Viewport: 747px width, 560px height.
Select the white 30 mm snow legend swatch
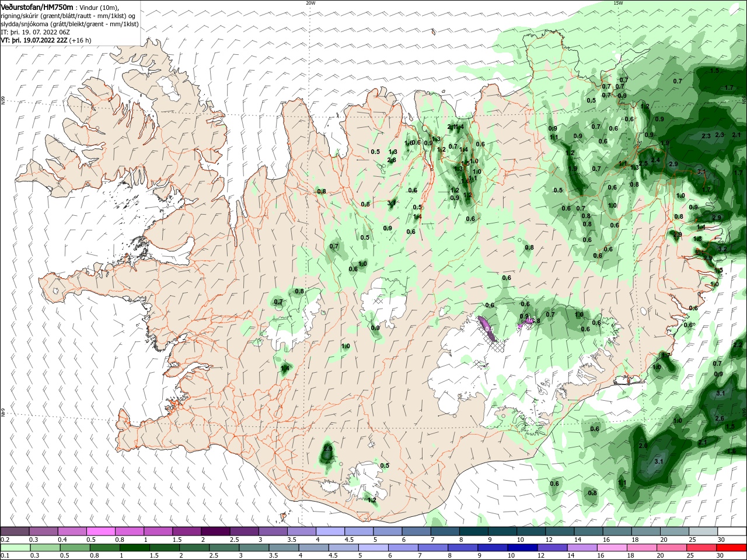[732, 531]
